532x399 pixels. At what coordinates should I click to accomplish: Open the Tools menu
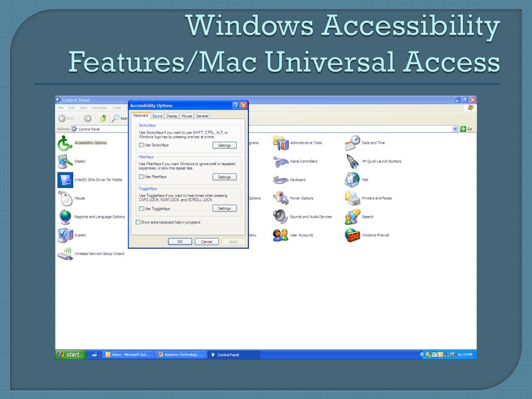click(x=117, y=108)
